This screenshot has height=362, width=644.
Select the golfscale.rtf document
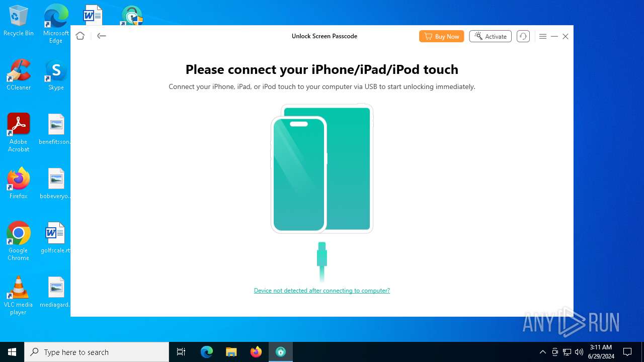(x=56, y=238)
